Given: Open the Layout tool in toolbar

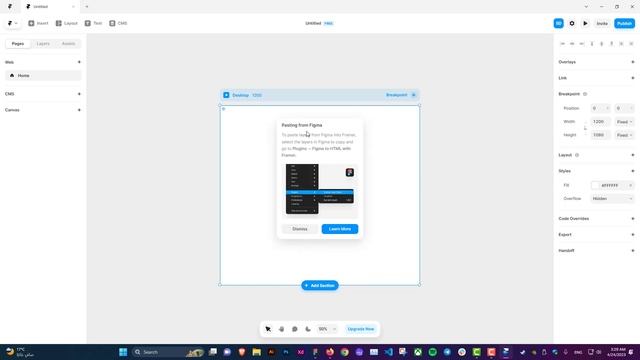Looking at the screenshot, I should pyautogui.click(x=67, y=23).
